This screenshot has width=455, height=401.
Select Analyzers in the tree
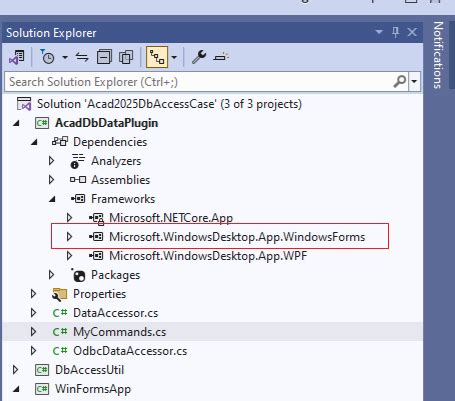click(x=116, y=161)
